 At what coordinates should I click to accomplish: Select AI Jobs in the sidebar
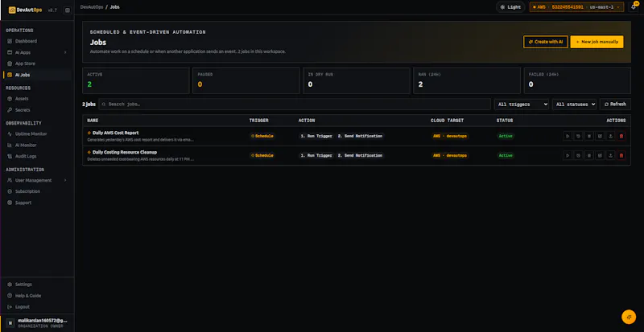click(x=37, y=75)
